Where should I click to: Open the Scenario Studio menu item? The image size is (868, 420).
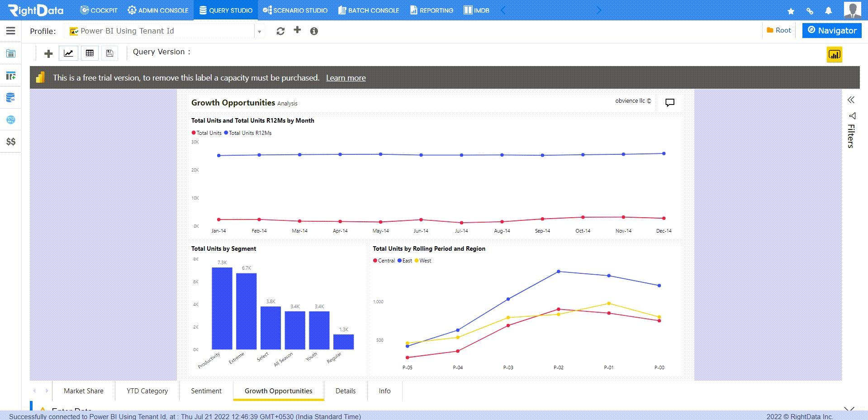(295, 10)
